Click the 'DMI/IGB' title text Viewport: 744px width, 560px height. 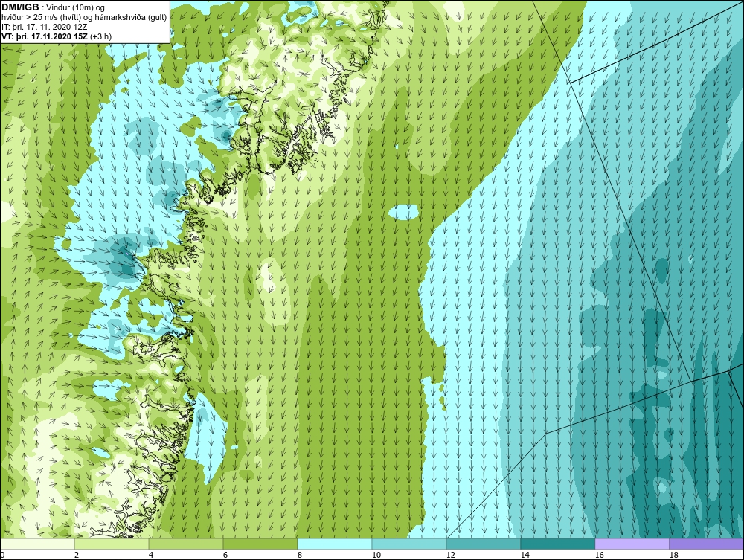point(20,7)
